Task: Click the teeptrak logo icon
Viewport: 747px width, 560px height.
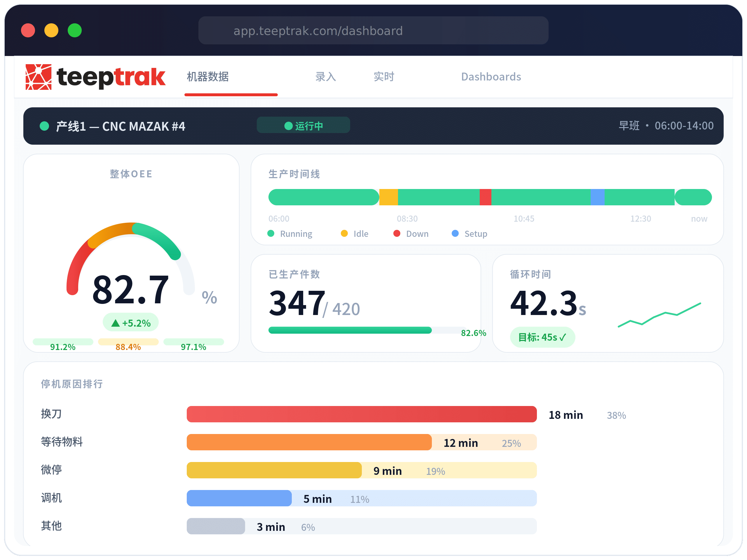Action: 39,77
